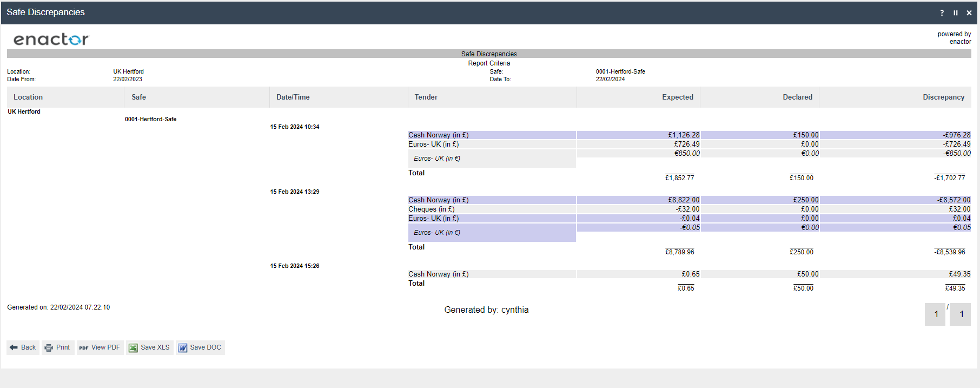Click the pause icon in title bar
The image size is (980, 388).
point(956,13)
